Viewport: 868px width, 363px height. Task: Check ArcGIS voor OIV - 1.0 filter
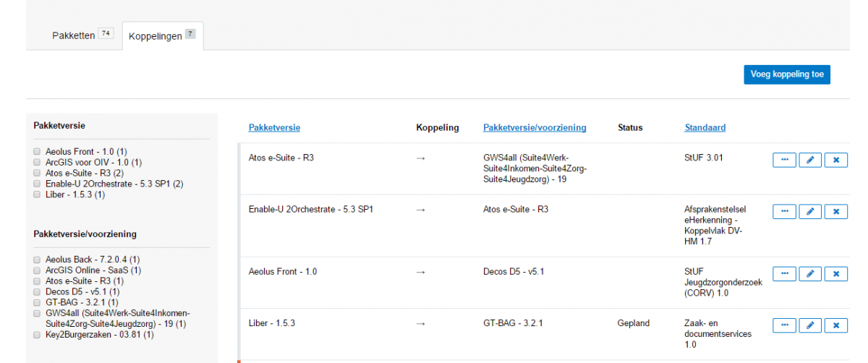point(37,163)
